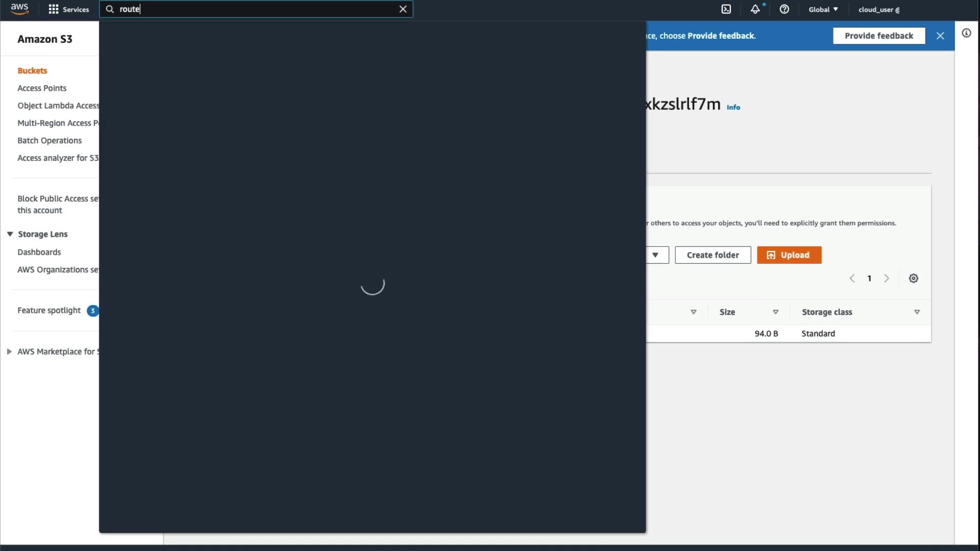Click the Create folder button
The width and height of the screenshot is (980, 551).
pyautogui.click(x=713, y=255)
